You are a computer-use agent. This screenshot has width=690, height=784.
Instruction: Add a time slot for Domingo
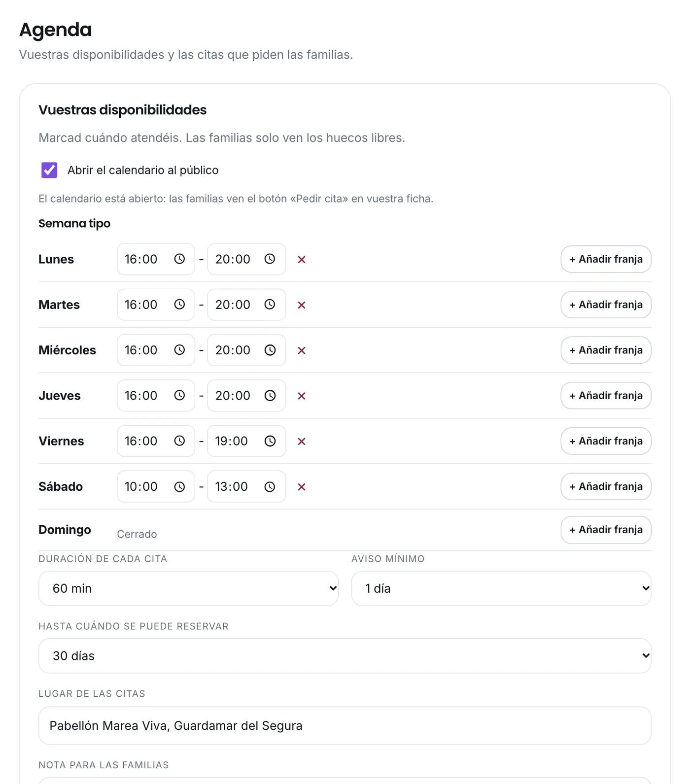click(606, 530)
